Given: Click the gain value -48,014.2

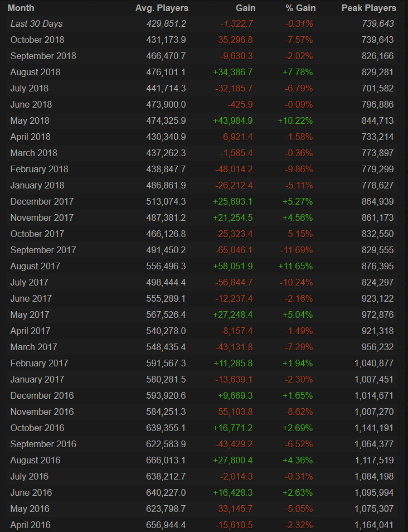Looking at the screenshot, I should coord(234,169).
